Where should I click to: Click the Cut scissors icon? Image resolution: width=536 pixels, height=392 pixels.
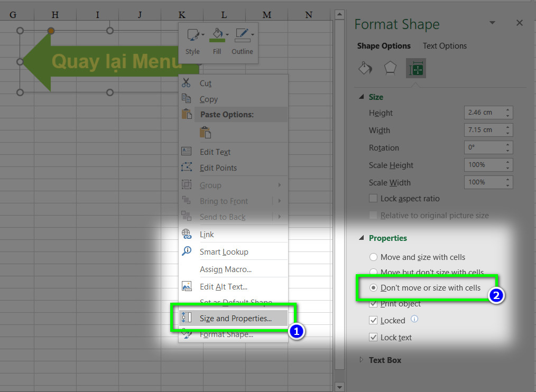click(186, 83)
